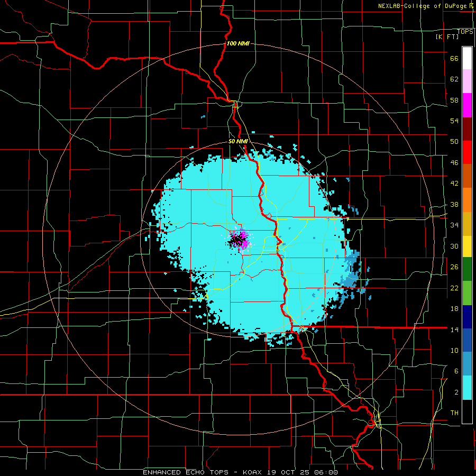Screen dimensions: 476x476
Task: Click the 06:00 timestamp
Action: [x=326, y=472]
